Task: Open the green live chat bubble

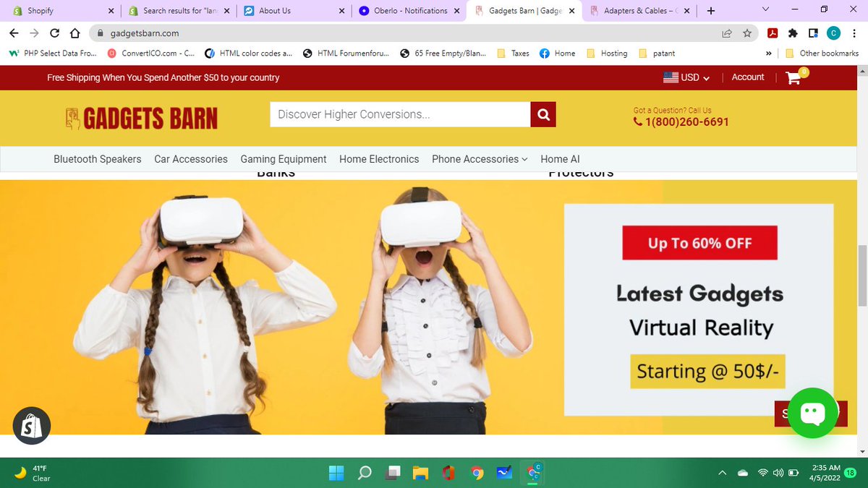Action: (812, 413)
